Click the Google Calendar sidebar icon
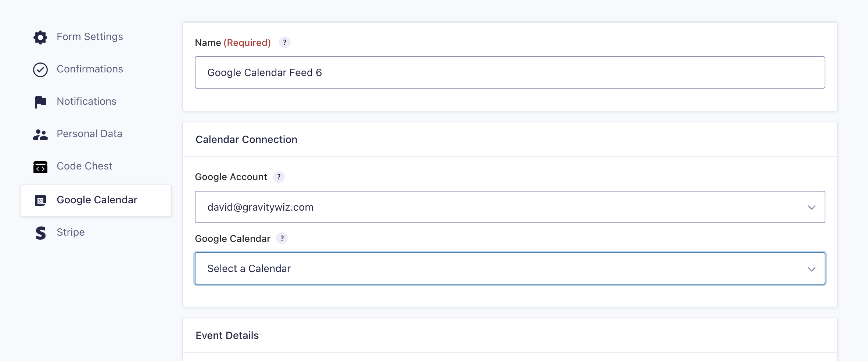This screenshot has width=868, height=361. 40,201
